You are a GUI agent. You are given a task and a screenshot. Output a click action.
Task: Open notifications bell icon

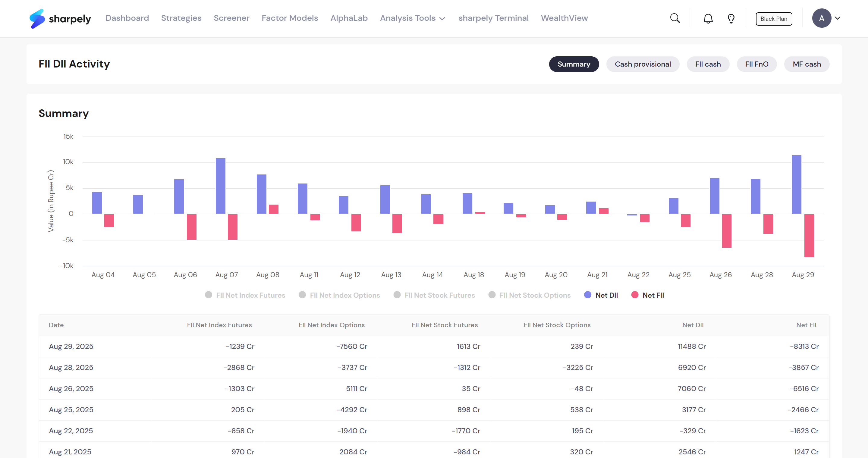(x=708, y=18)
